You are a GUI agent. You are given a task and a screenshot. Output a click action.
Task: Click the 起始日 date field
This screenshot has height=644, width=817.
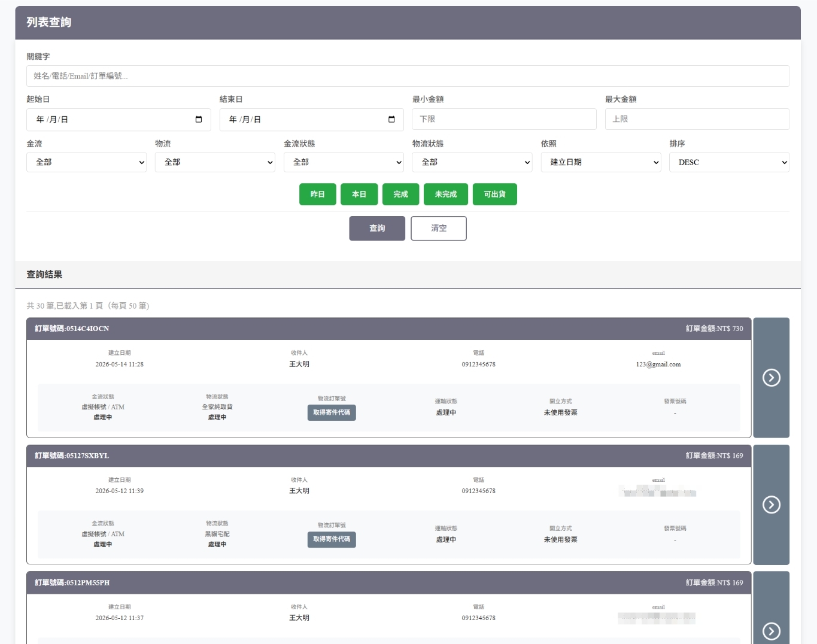pos(119,119)
